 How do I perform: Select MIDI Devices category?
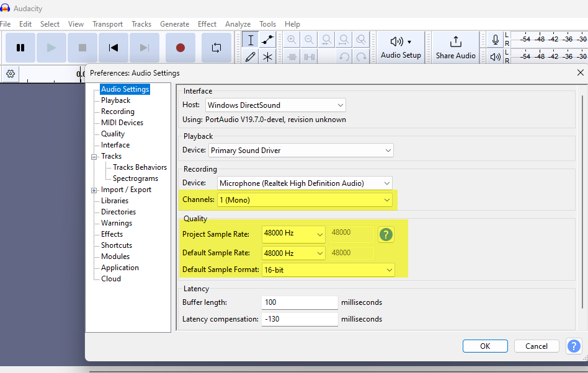click(x=122, y=123)
